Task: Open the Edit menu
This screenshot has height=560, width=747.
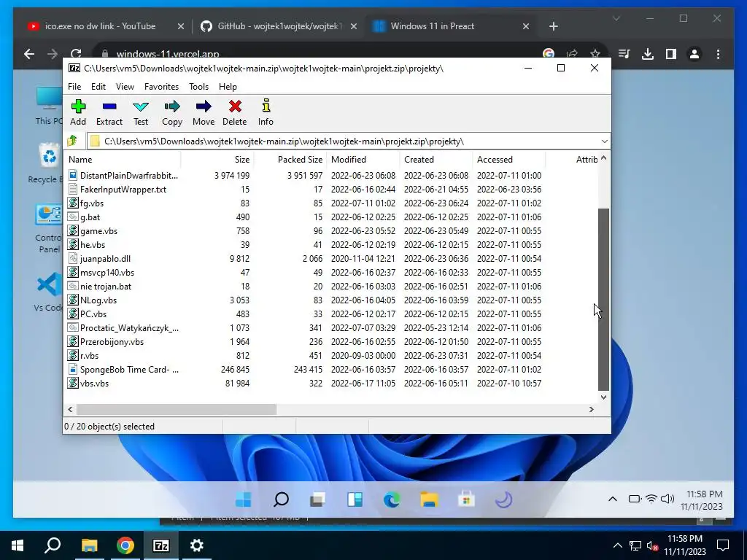Action: click(x=98, y=87)
